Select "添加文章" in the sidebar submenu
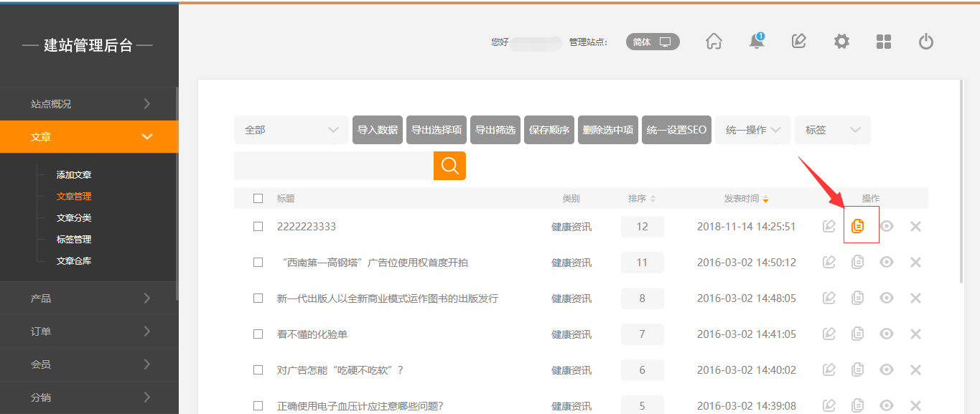Viewport: 980px width, 414px height. [x=74, y=175]
